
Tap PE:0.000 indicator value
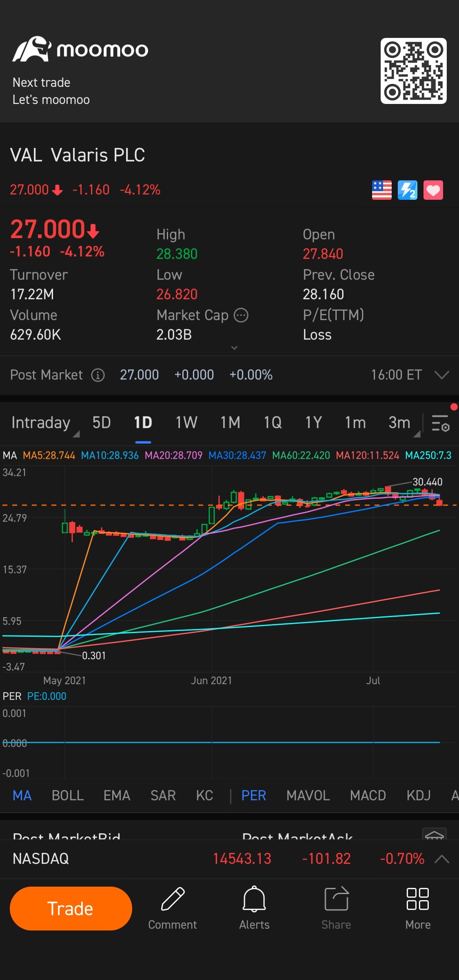(47, 696)
